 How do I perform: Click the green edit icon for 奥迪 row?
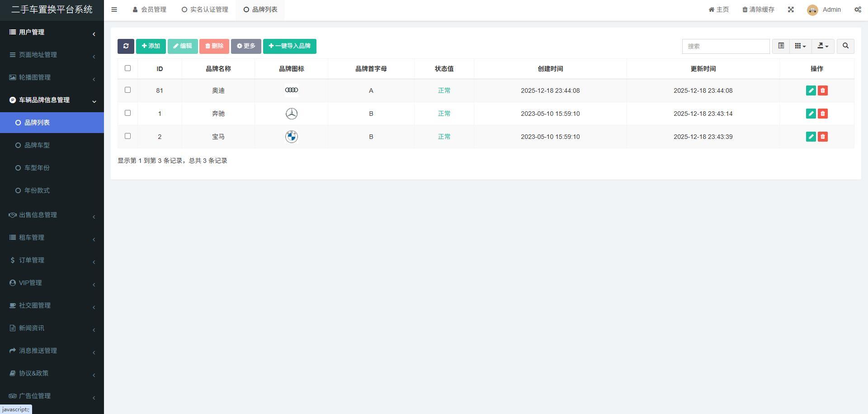[811, 90]
